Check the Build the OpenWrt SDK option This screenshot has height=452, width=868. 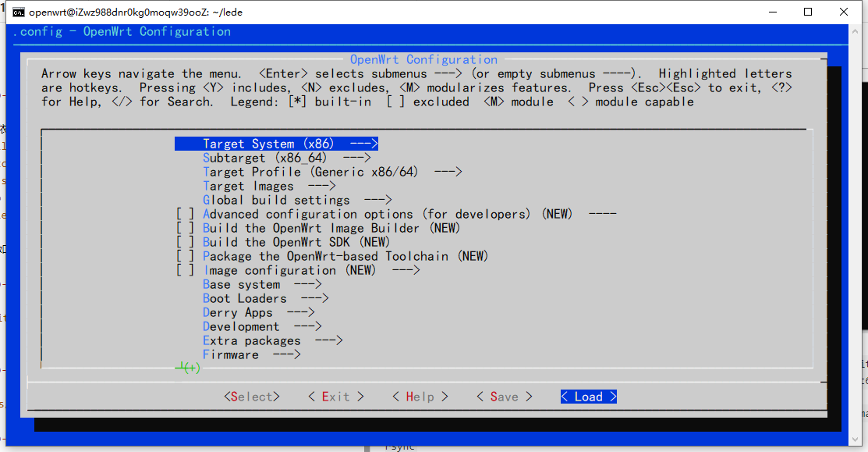pos(185,242)
